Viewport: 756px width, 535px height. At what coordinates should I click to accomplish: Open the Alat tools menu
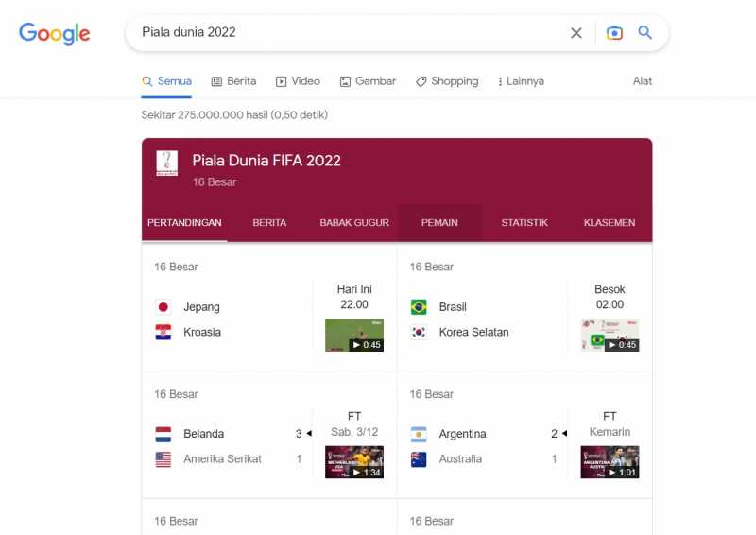coord(643,81)
